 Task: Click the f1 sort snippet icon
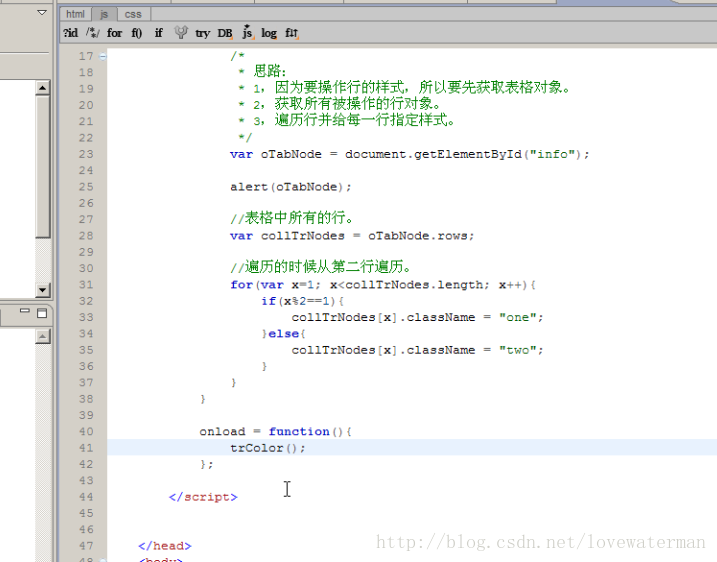coord(292,33)
